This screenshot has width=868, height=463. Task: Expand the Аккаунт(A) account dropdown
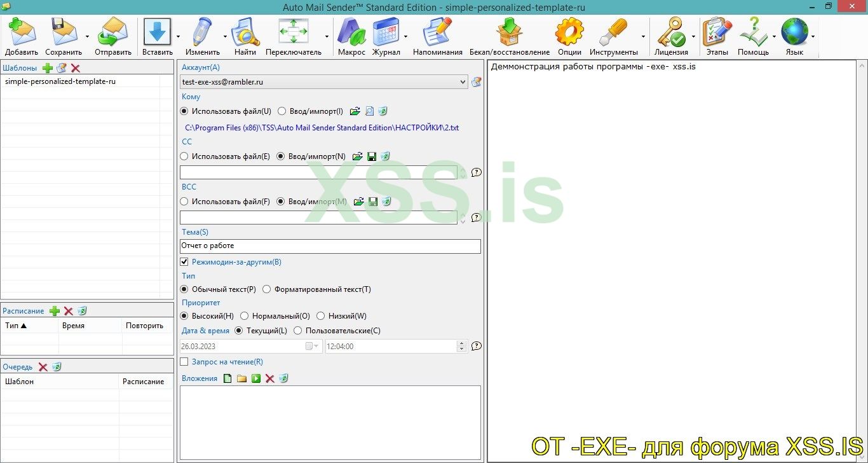(462, 82)
